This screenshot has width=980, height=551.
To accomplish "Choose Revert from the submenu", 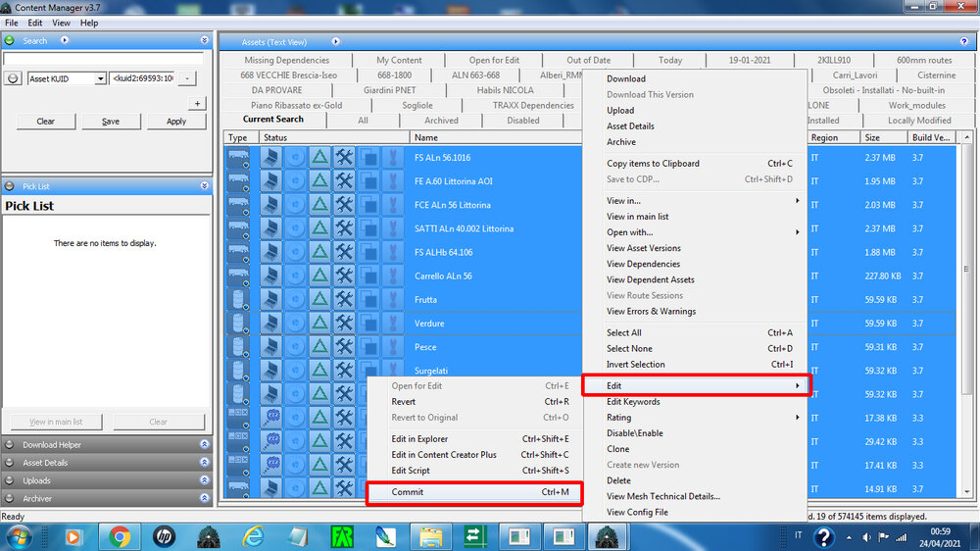I will click(x=475, y=402).
